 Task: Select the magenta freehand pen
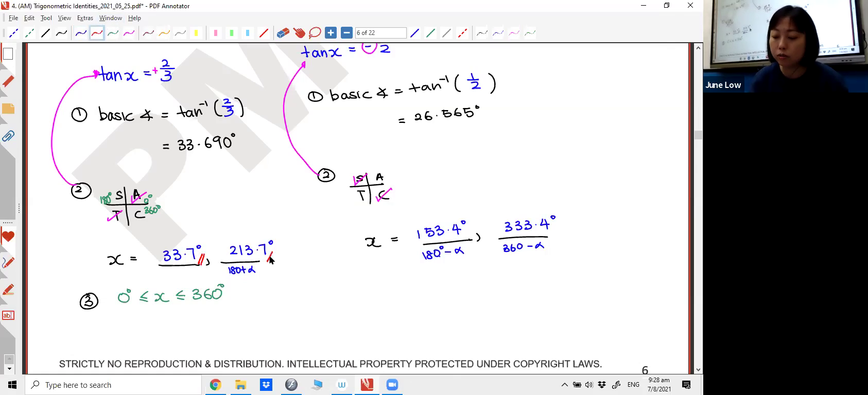click(129, 33)
